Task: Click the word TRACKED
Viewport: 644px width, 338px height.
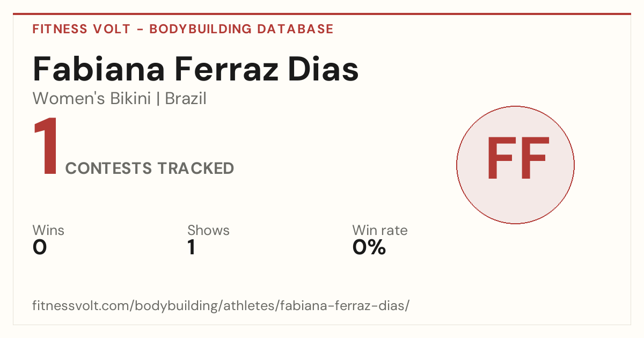Action: tap(195, 168)
